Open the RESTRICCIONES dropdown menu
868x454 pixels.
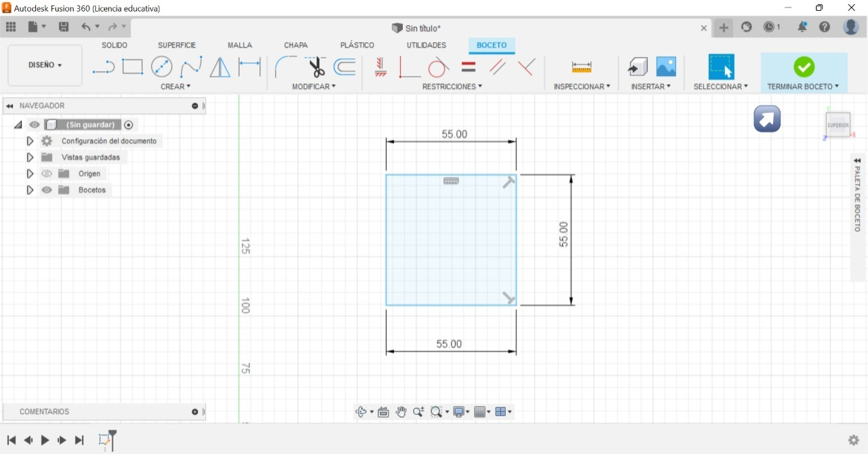pos(452,87)
